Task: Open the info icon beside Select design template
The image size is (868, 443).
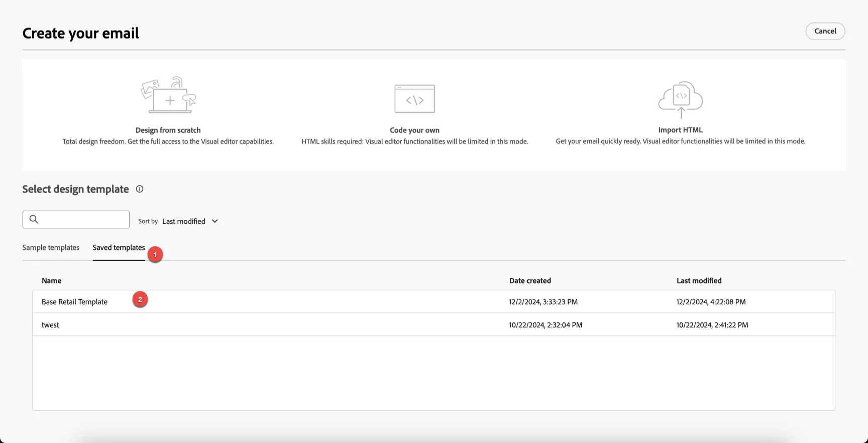Action: (x=140, y=189)
